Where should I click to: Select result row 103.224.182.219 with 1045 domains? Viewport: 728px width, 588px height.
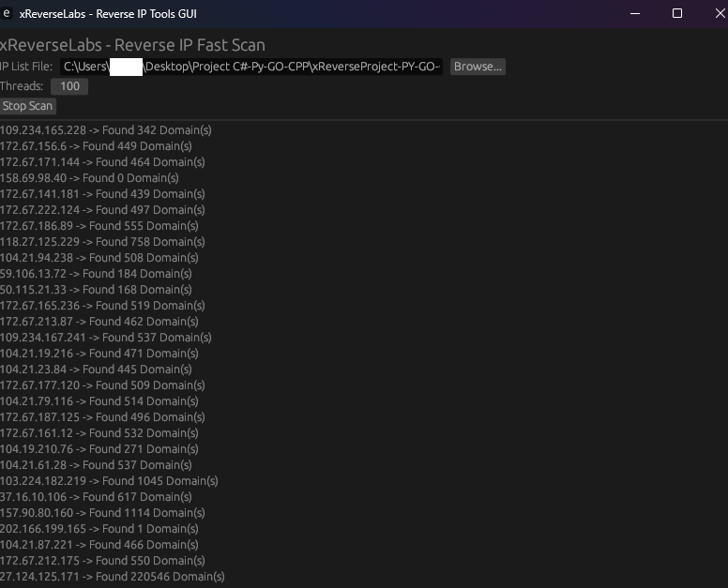tap(109, 481)
